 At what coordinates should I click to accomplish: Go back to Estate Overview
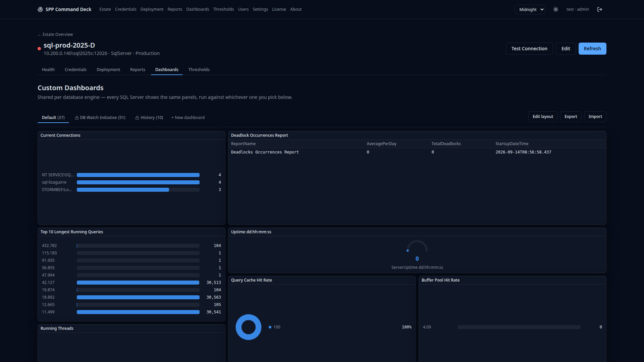(55, 35)
